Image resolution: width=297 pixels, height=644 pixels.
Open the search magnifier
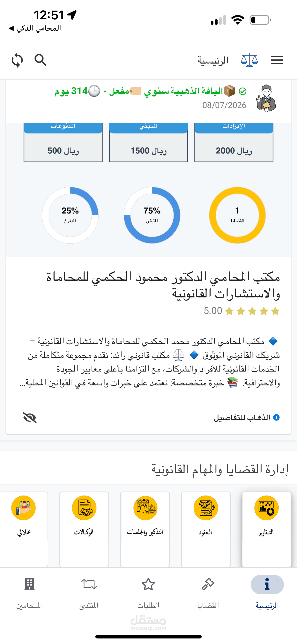(x=41, y=60)
